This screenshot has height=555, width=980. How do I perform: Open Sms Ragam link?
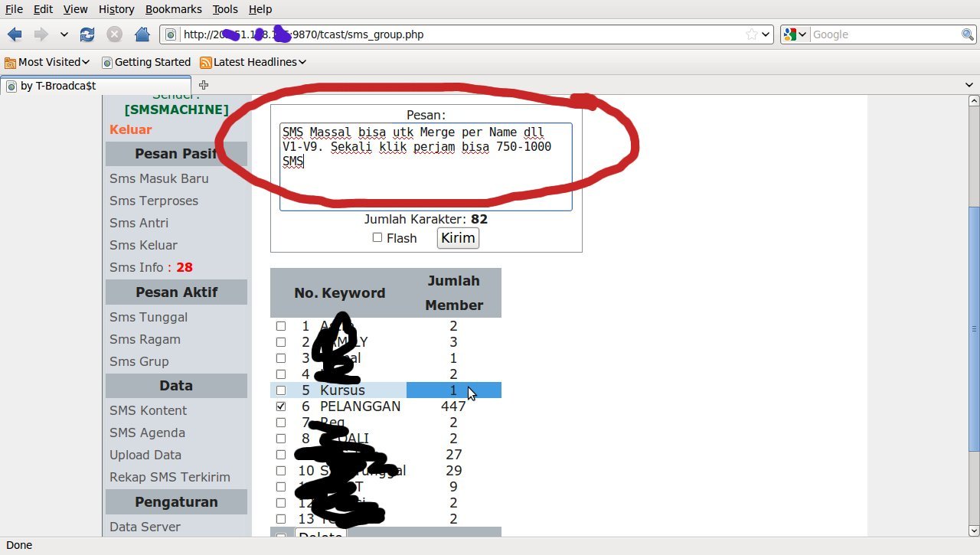click(x=145, y=339)
